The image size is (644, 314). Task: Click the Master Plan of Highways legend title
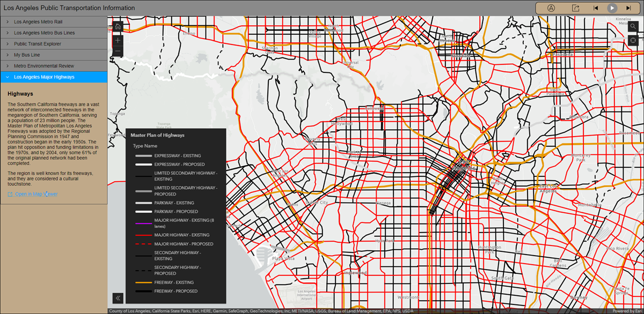(157, 136)
